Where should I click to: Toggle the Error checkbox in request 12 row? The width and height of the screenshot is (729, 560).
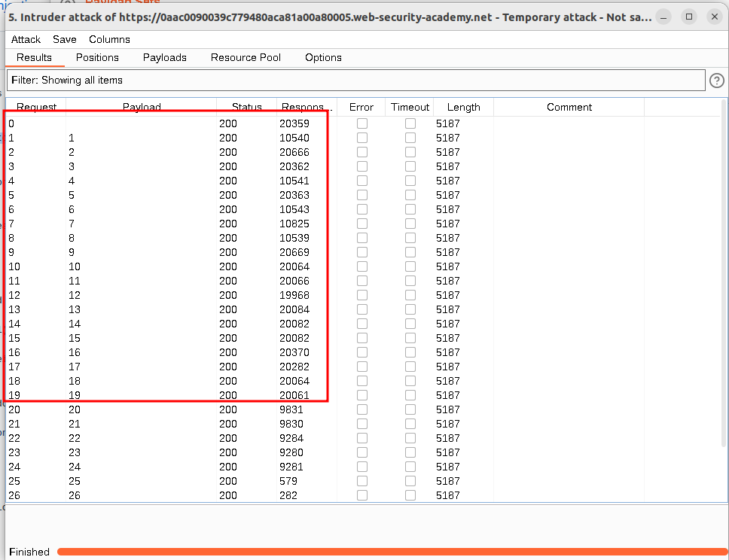(362, 295)
